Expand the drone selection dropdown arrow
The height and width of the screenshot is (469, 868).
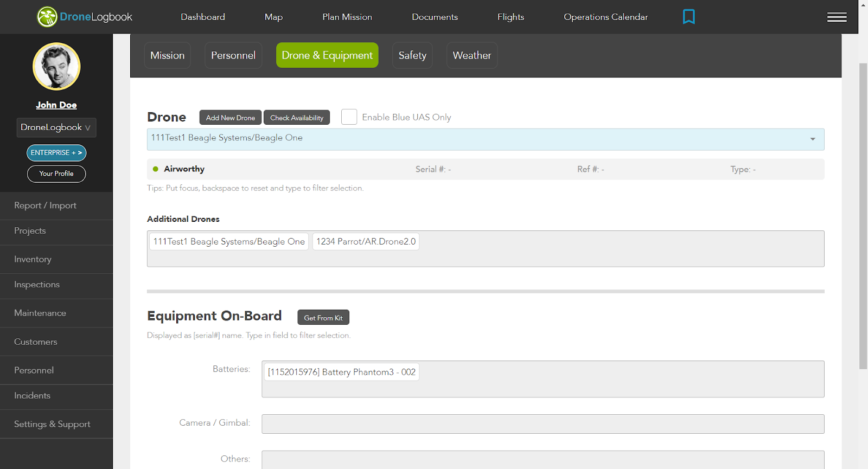[812, 139]
